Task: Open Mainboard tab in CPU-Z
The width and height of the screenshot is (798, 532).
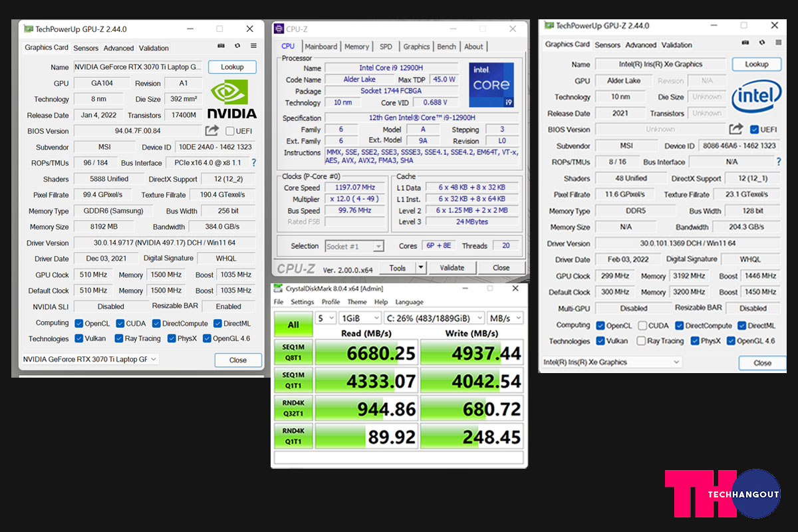Action: pyautogui.click(x=321, y=47)
